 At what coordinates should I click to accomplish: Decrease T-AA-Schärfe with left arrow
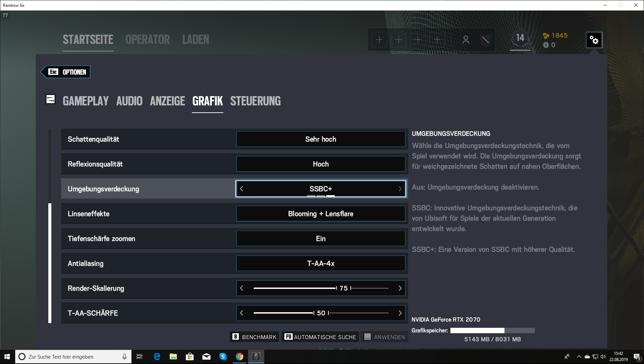pos(242,313)
